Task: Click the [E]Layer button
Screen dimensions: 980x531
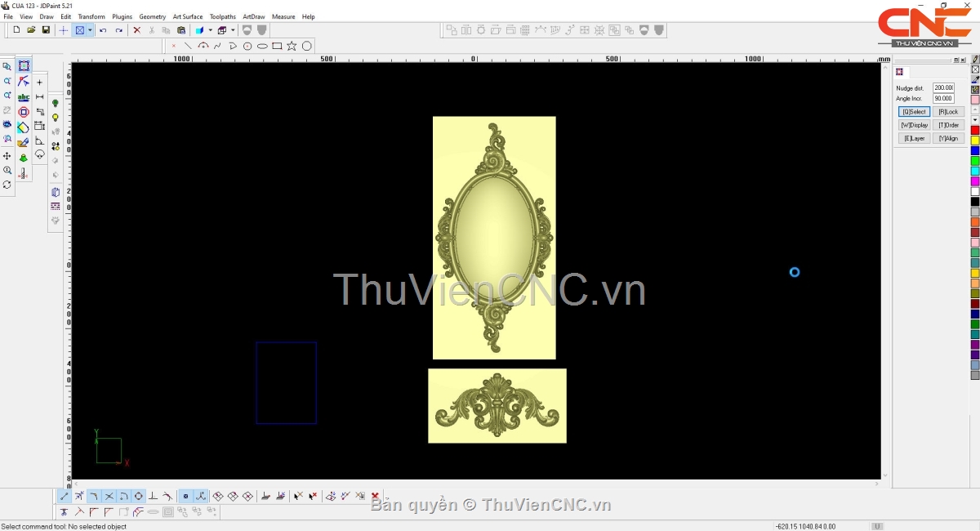Action: [914, 138]
